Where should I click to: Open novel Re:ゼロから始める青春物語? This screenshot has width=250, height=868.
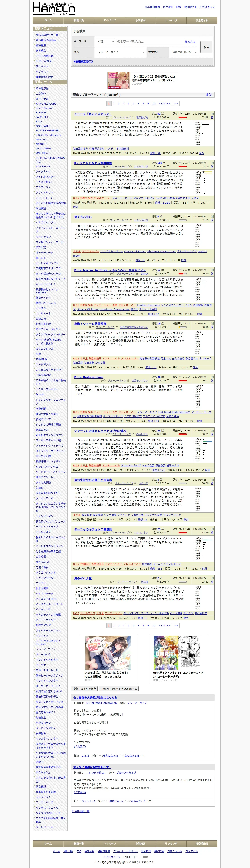93,163
